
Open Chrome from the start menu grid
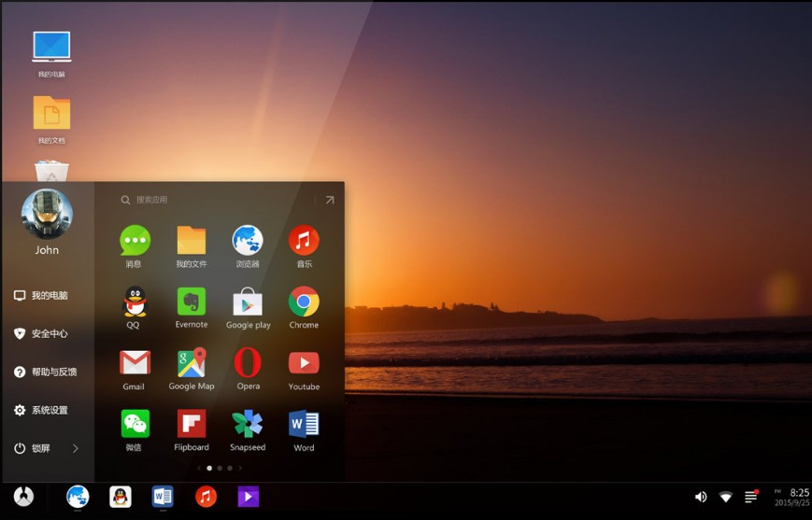304,302
